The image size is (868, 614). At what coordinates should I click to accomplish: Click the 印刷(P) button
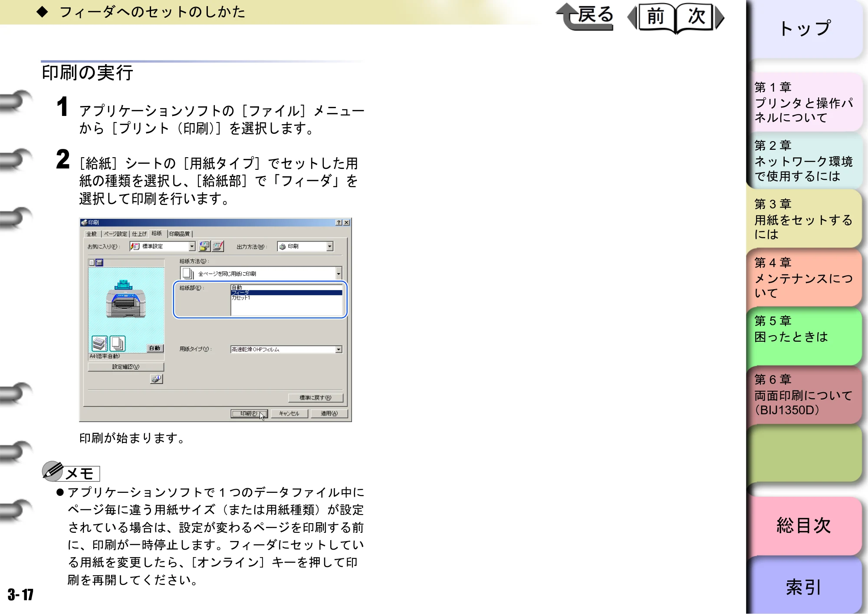coord(249,413)
